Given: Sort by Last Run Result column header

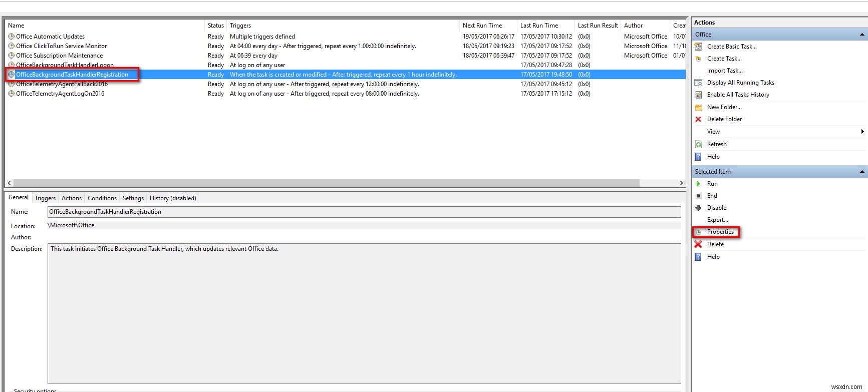Looking at the screenshot, I should (598, 26).
